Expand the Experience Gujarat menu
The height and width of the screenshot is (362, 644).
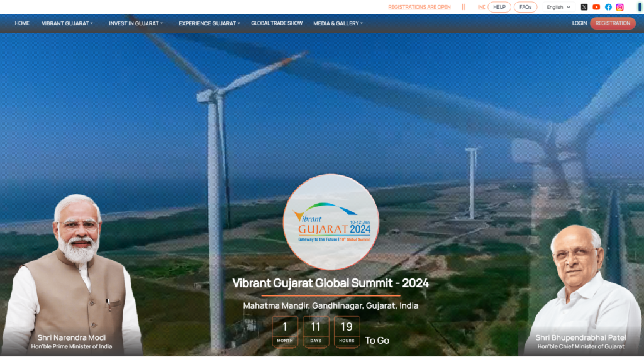coord(209,23)
